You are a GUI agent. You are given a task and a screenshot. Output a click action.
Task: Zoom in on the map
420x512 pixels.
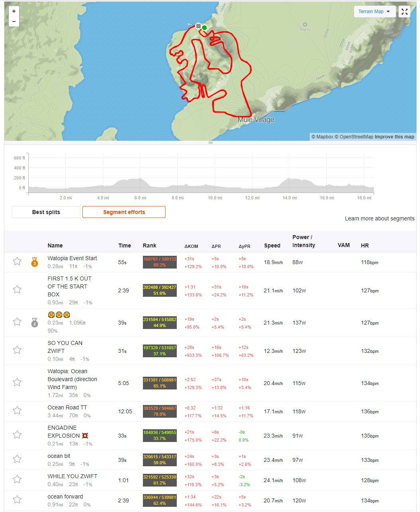point(14,11)
